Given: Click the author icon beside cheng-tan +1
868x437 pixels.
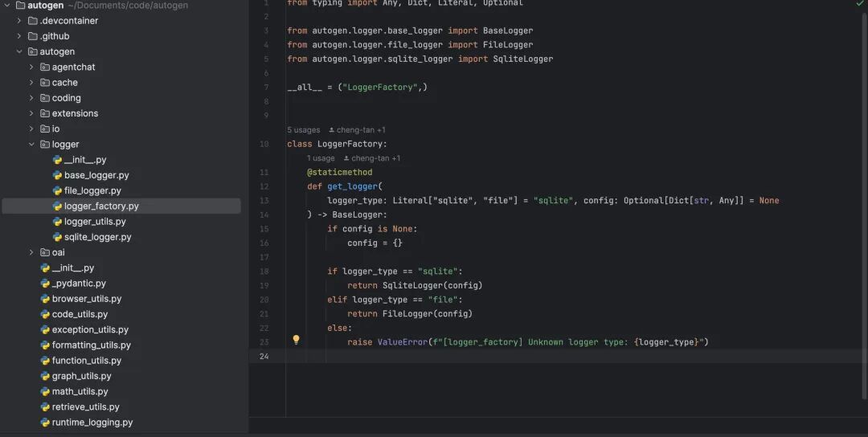Looking at the screenshot, I should (332, 130).
